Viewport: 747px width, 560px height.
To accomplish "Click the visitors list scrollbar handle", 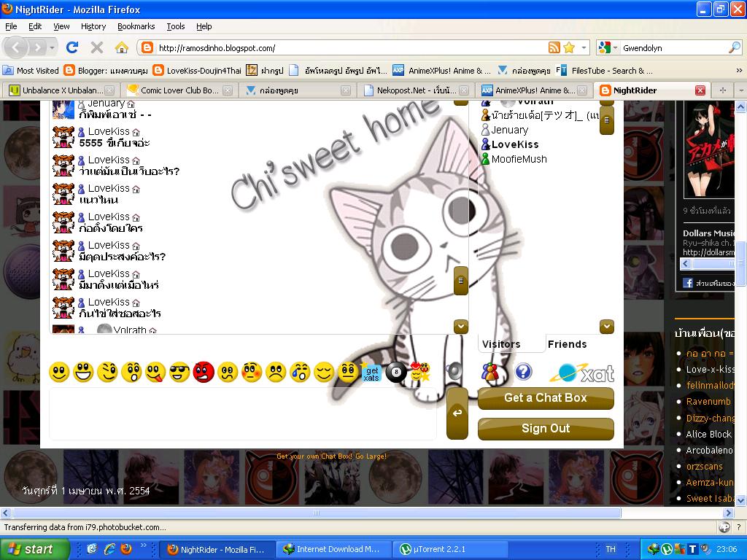I will point(606,120).
